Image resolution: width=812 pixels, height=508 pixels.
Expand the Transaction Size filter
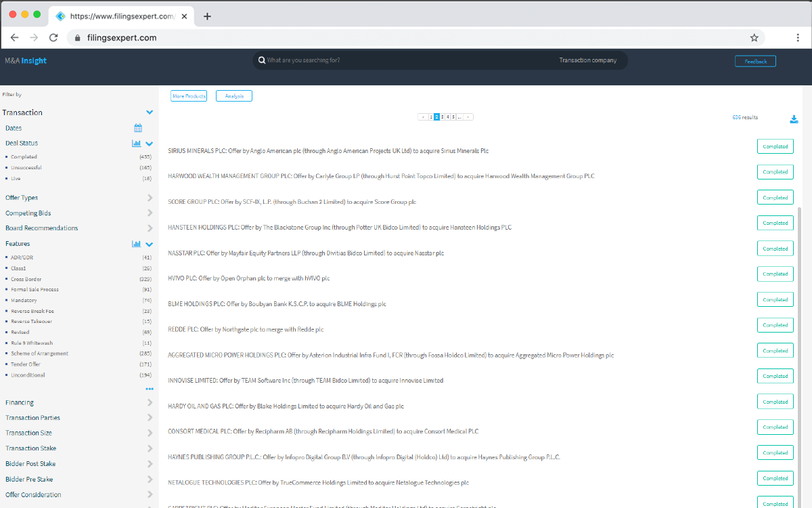[x=150, y=433]
